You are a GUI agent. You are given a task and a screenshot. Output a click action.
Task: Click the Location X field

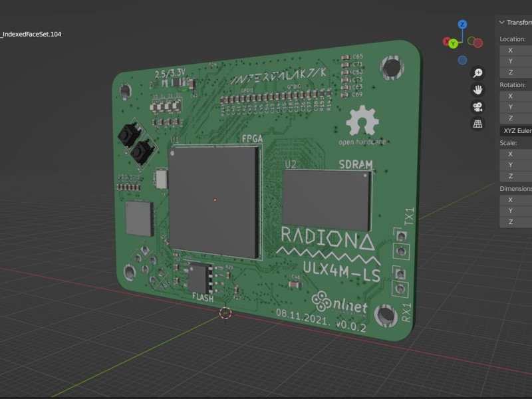[x=516, y=50]
